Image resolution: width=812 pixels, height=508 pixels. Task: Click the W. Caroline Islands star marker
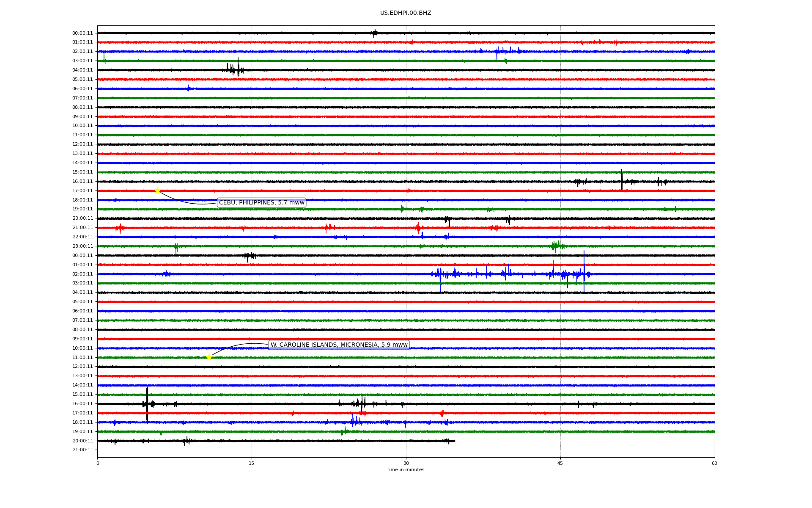coord(209,357)
